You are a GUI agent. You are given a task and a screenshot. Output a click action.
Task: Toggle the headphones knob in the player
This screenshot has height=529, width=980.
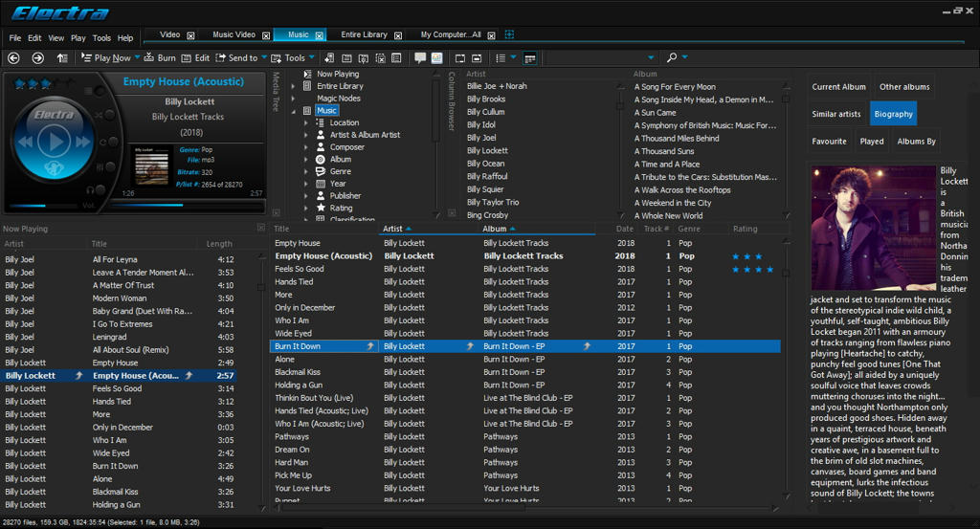click(x=100, y=189)
